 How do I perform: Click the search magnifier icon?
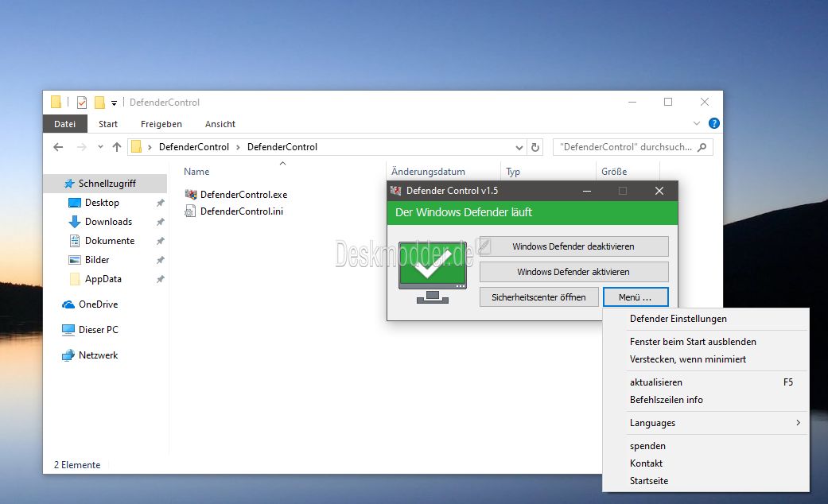click(x=702, y=147)
